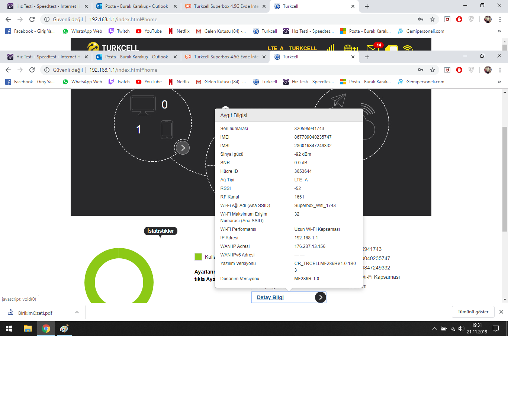Image resolution: width=508 pixels, height=420 pixels.
Task: Close the Turkcell tab in front window
Action: click(x=353, y=57)
